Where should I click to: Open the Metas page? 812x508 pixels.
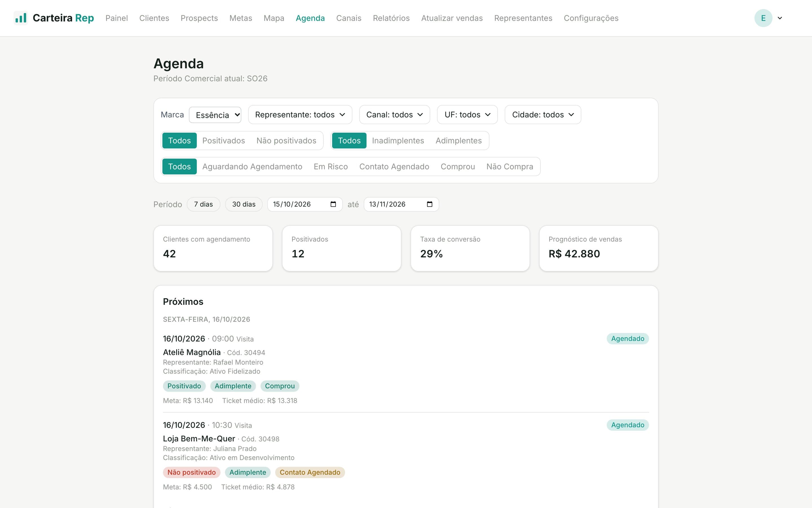[x=240, y=18]
